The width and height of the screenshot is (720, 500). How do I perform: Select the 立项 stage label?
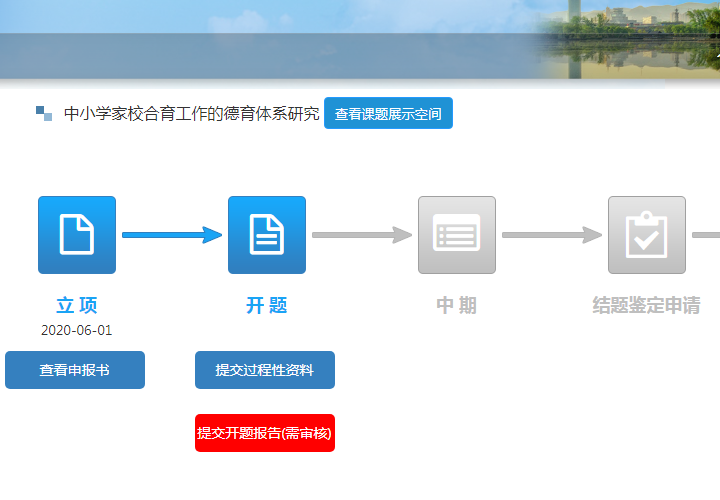pos(77,306)
